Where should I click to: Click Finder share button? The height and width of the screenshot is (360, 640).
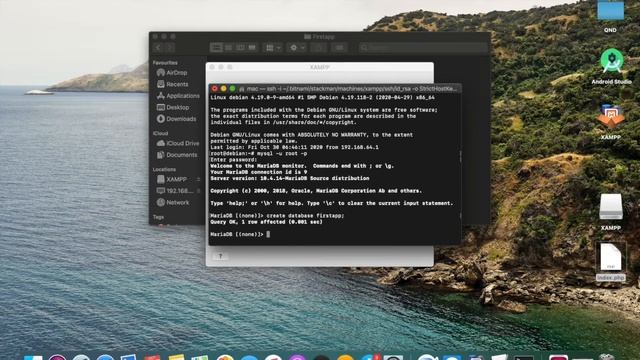[x=319, y=48]
